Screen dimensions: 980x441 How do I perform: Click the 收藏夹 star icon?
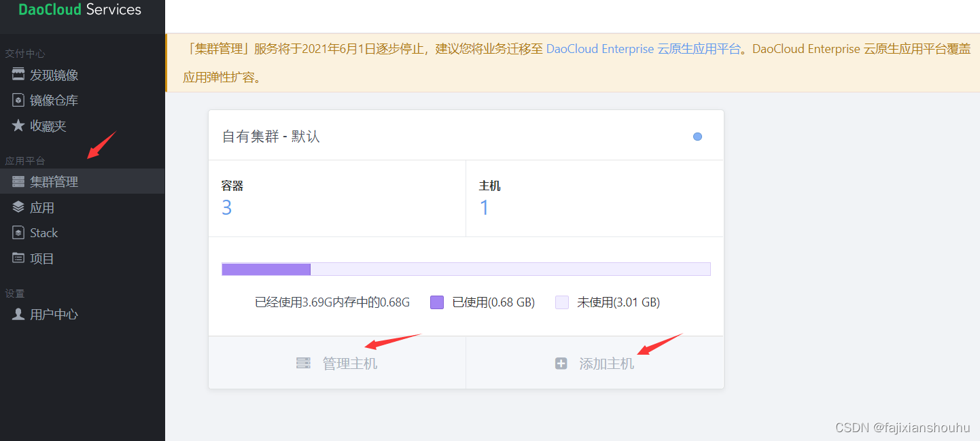18,126
